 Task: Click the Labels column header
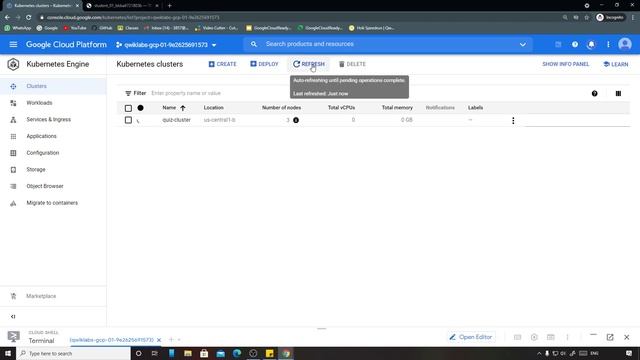pos(475,108)
